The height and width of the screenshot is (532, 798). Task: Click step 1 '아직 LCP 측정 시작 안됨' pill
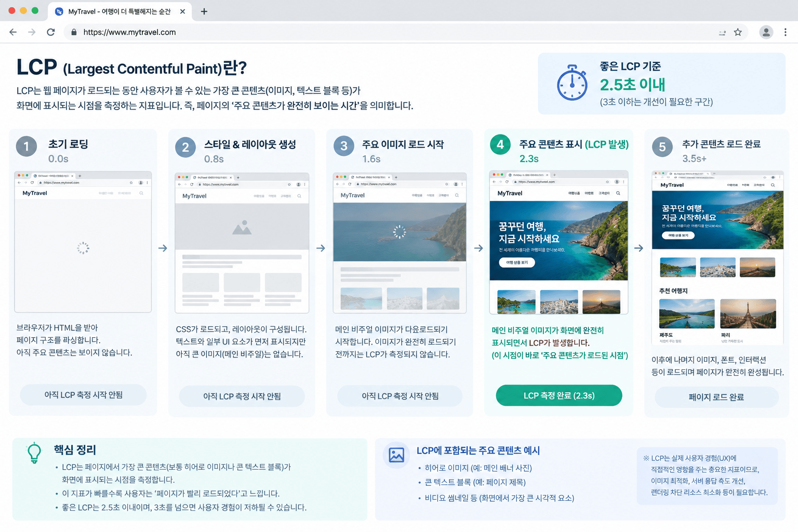pyautogui.click(x=83, y=395)
